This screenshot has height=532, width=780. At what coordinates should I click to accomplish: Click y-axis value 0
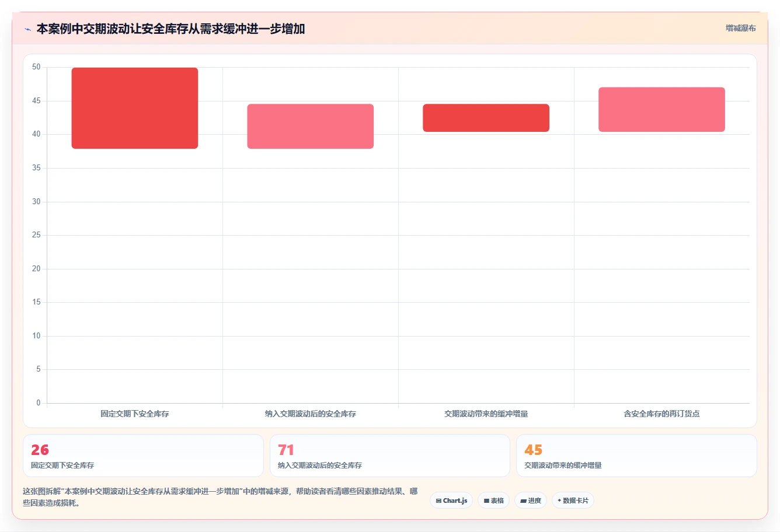coord(39,402)
